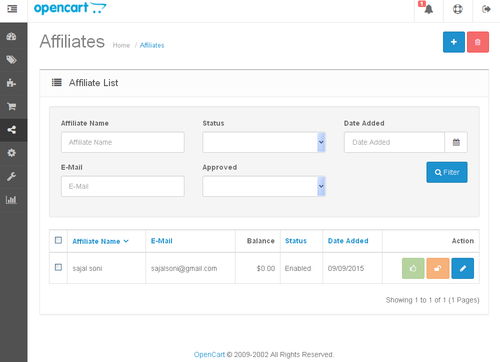
Task: Open Extensions puzzle icon in sidebar
Action: click(12, 83)
